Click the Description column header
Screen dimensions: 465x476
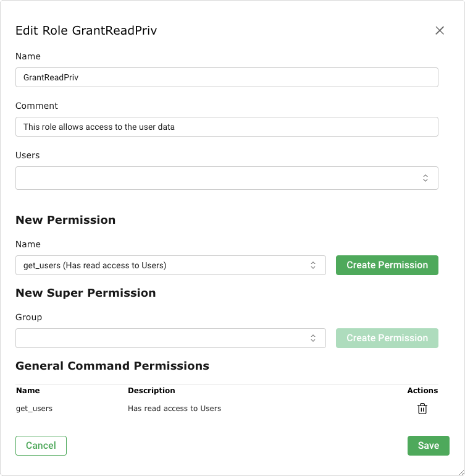coord(151,391)
